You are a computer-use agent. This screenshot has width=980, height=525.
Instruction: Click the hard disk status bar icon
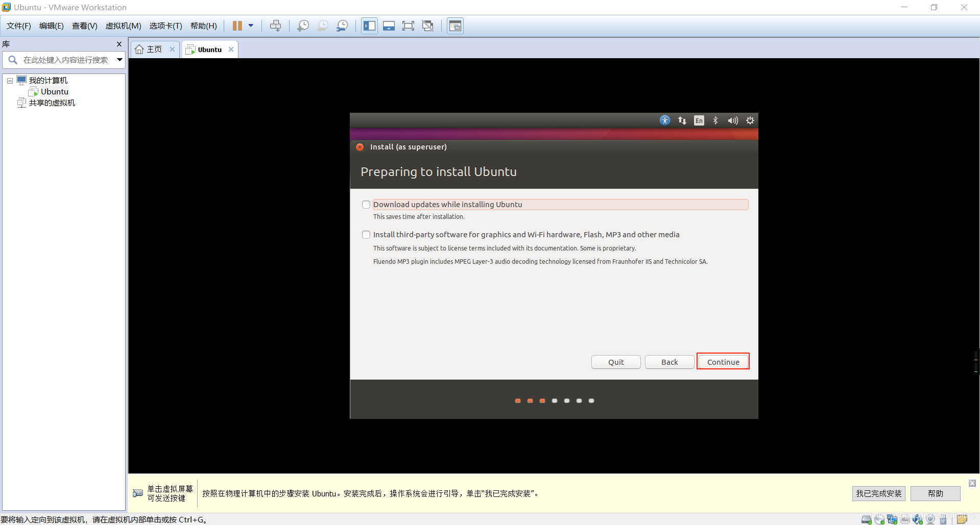pyautogui.click(x=867, y=519)
